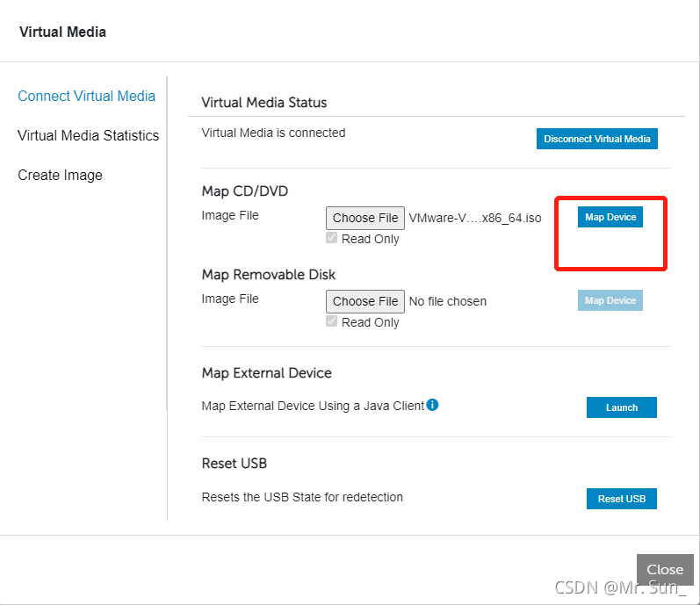This screenshot has height=605, width=700.
Task: Launch the external device Java client
Action: point(621,407)
